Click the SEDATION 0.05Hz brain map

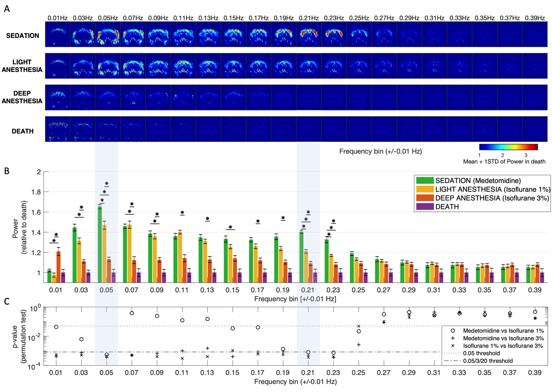pyautogui.click(x=108, y=34)
